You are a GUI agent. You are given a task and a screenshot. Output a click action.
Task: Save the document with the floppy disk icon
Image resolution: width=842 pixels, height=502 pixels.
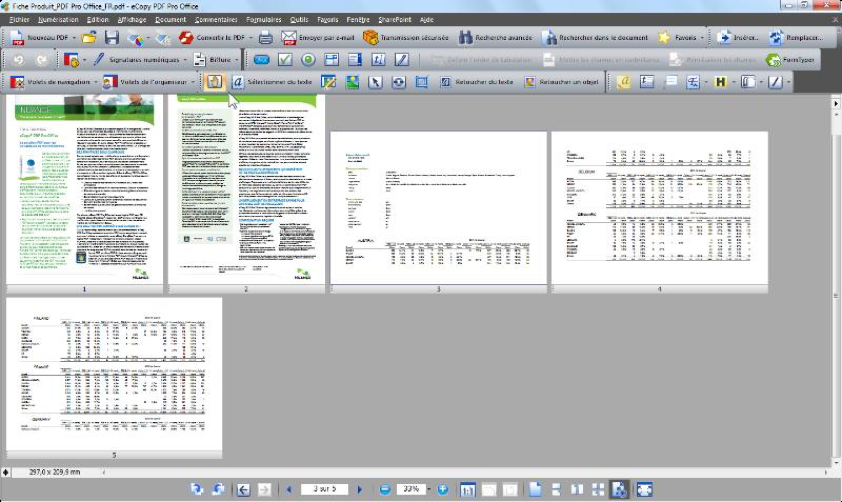click(111, 38)
